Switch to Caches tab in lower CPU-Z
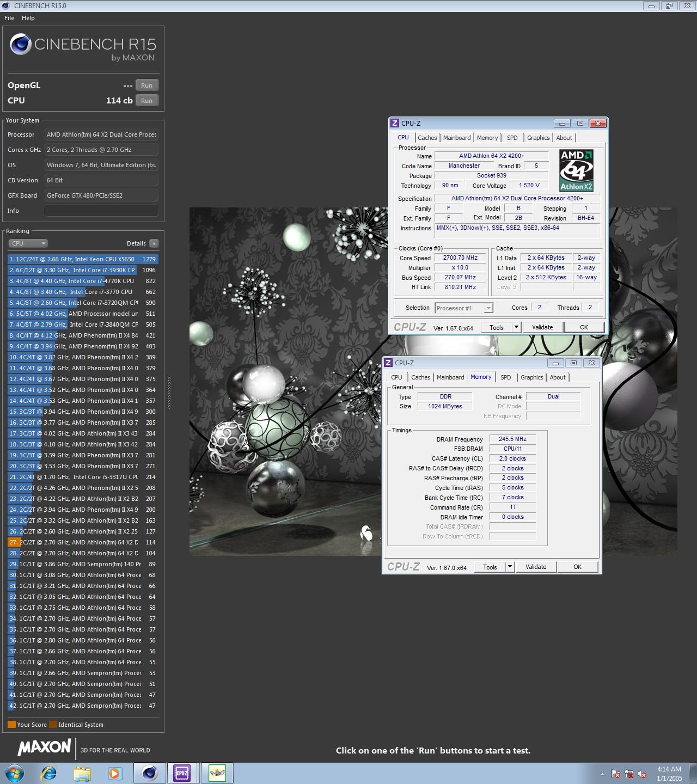The width and height of the screenshot is (697, 784). click(x=421, y=377)
